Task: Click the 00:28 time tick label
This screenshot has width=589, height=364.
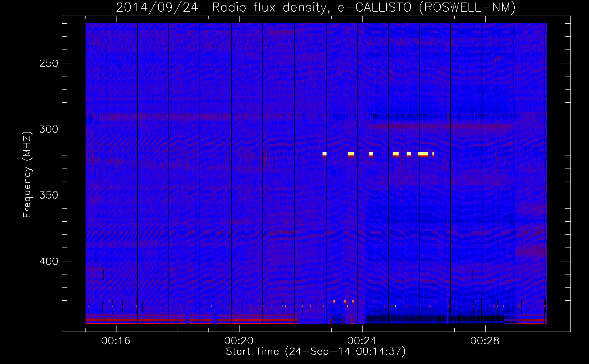Action: pos(485,341)
